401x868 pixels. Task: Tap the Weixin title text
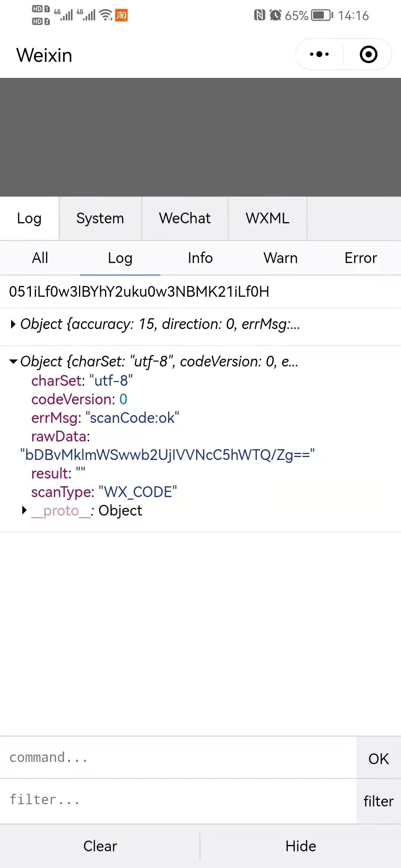point(44,55)
